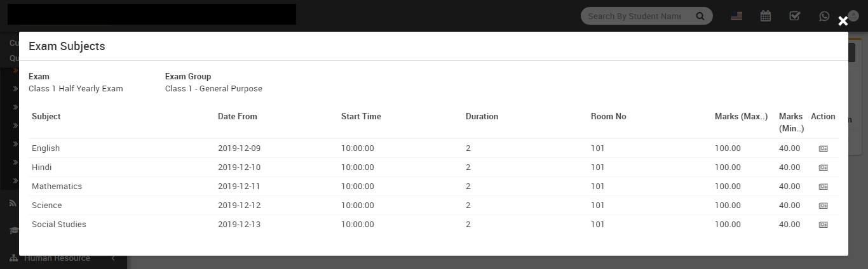
Task: Click the Duration column header
Action: point(482,117)
